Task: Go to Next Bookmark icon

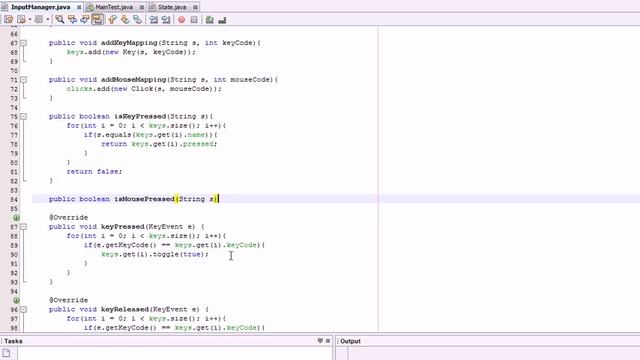Action: pos(125,19)
